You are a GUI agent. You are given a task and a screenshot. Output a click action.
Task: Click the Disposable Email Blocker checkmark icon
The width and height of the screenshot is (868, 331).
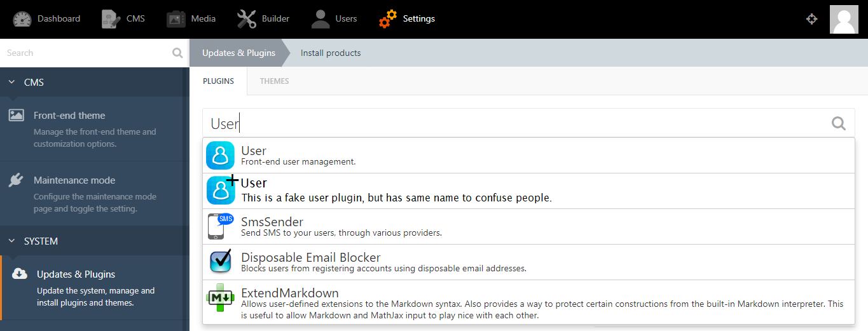tap(221, 262)
